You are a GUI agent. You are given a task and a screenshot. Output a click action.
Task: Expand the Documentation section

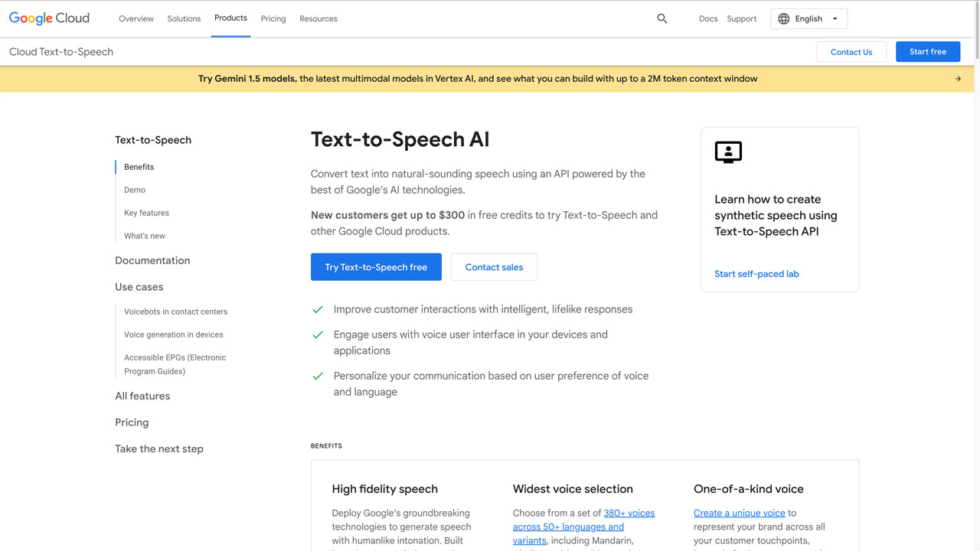(152, 260)
